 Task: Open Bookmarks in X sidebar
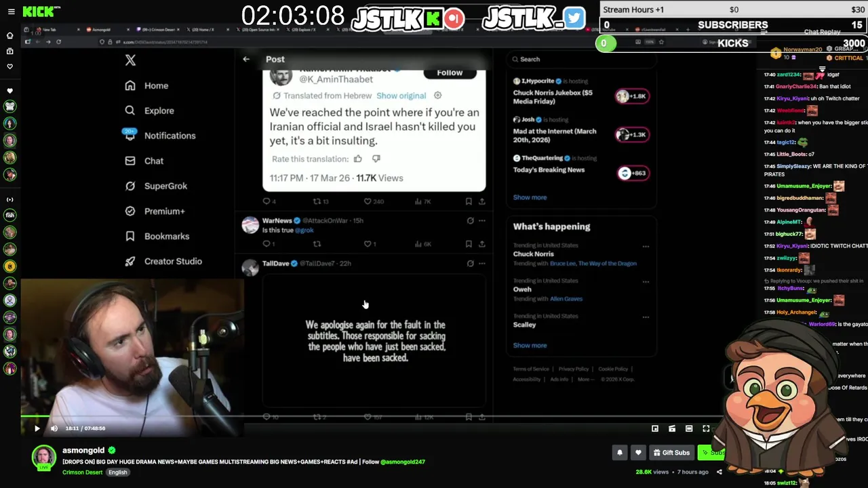click(157, 236)
